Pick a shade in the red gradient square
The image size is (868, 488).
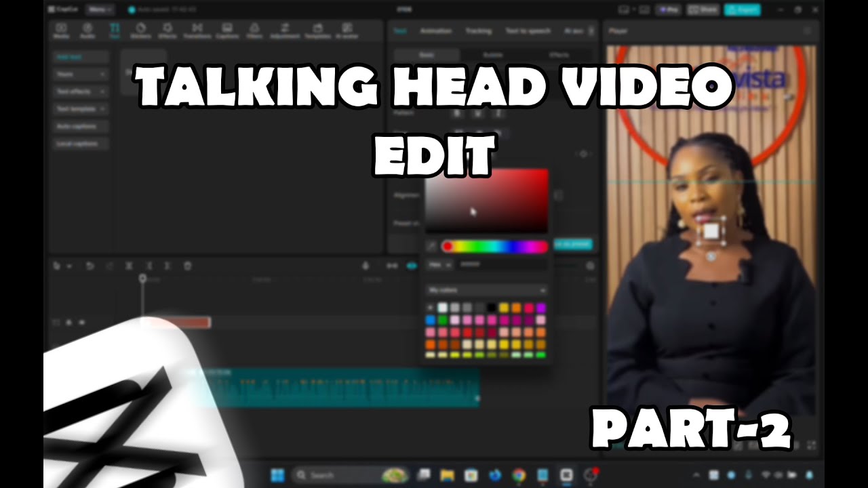point(486,201)
